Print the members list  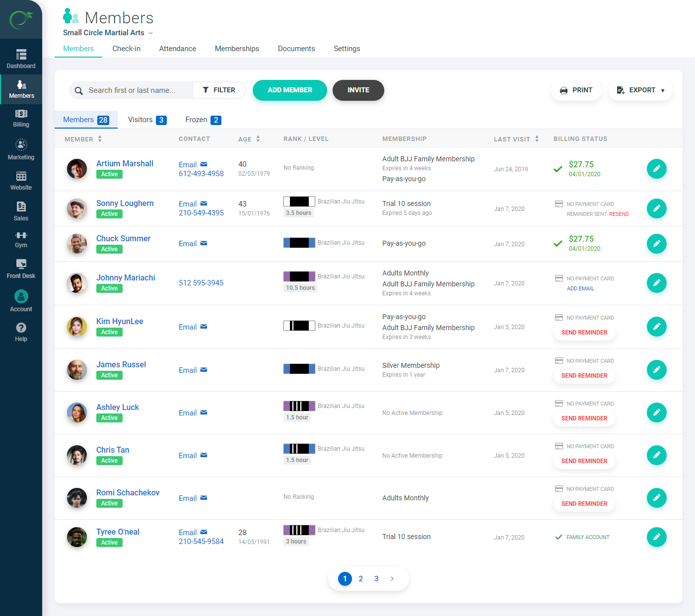coord(576,90)
